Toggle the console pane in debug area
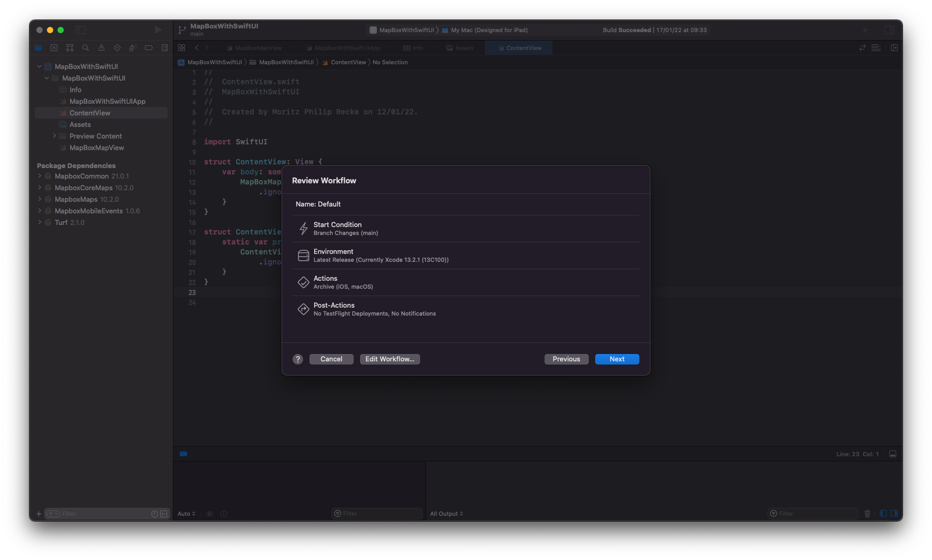The image size is (932, 560). click(x=894, y=514)
